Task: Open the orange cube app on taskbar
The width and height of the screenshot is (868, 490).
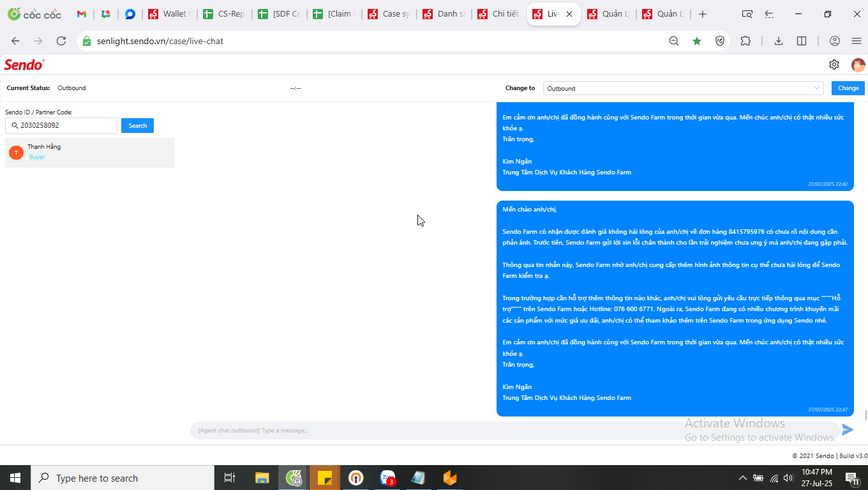Action: [450, 478]
